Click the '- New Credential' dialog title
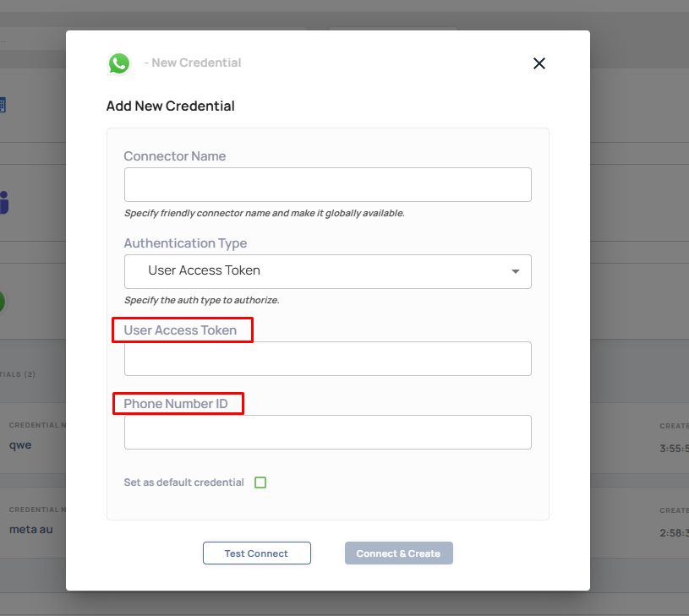Image resolution: width=689 pixels, height=616 pixels. pos(193,63)
